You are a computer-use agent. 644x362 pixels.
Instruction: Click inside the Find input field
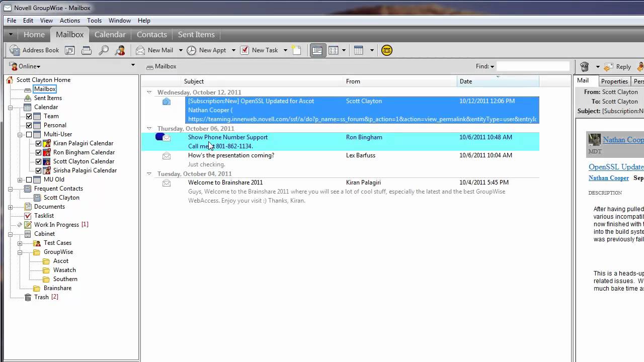click(x=533, y=66)
